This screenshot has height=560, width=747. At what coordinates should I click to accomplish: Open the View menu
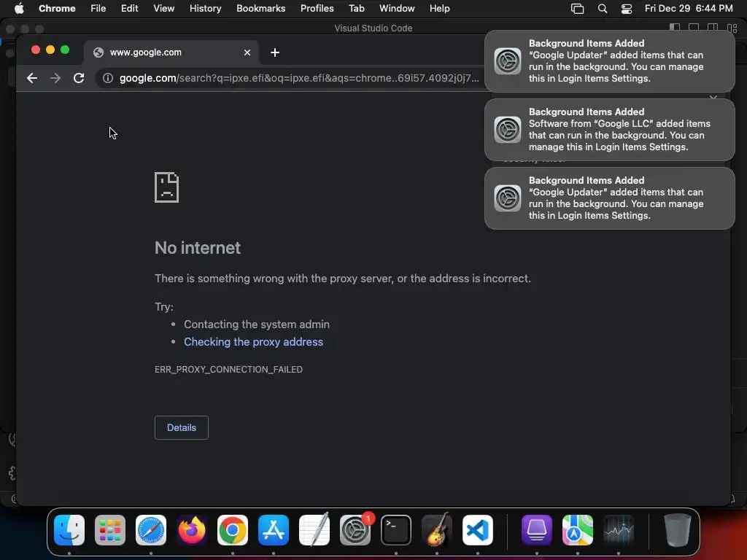163,9
